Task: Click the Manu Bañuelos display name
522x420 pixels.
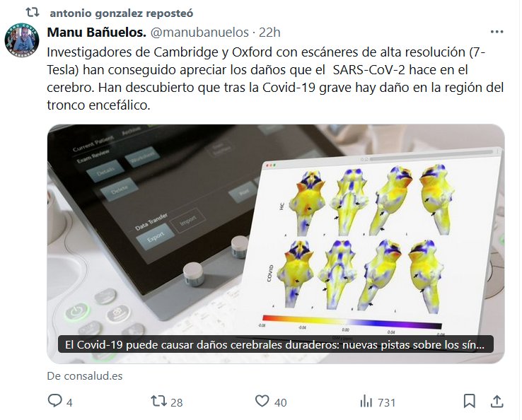Action: 97,33
